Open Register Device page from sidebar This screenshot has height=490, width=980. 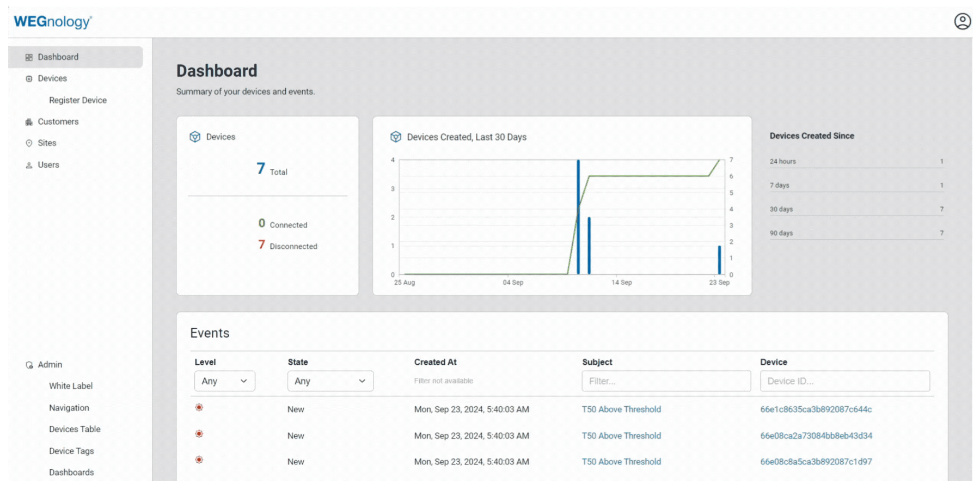click(78, 100)
